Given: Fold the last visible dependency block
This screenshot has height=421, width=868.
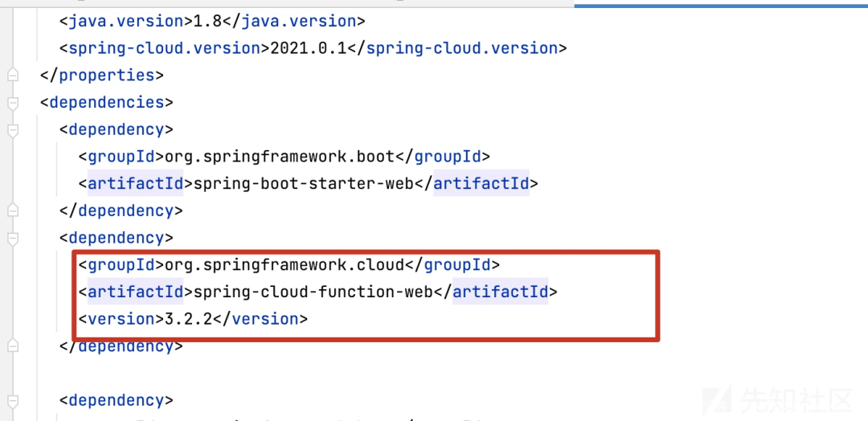Looking at the screenshot, I should click(x=11, y=401).
